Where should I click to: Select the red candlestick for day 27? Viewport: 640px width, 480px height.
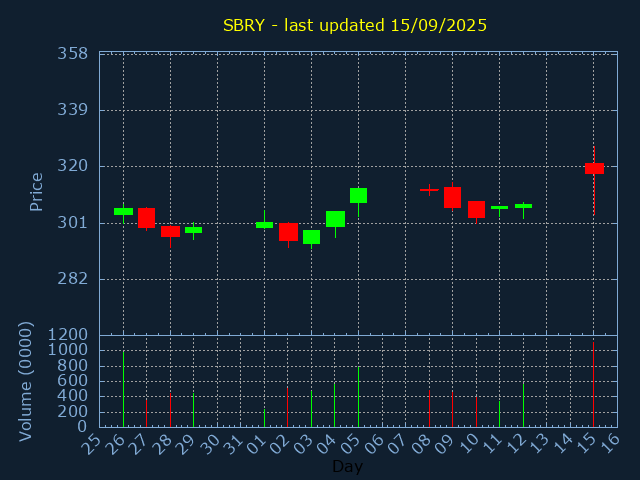tap(147, 218)
